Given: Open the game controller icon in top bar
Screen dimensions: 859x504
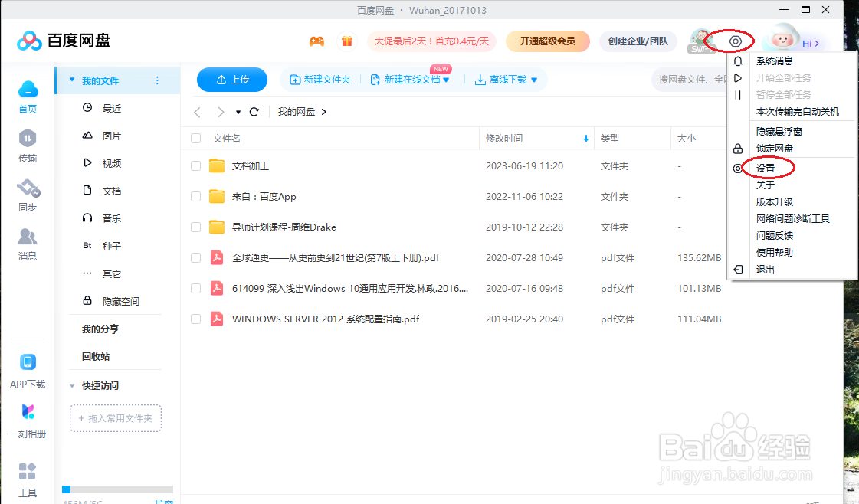Looking at the screenshot, I should pos(316,41).
